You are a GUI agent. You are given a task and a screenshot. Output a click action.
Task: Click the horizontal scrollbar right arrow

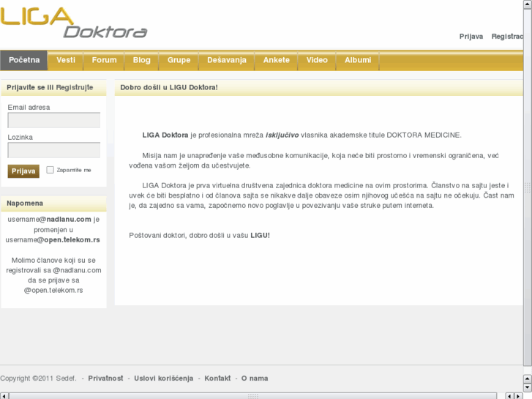pos(518,396)
